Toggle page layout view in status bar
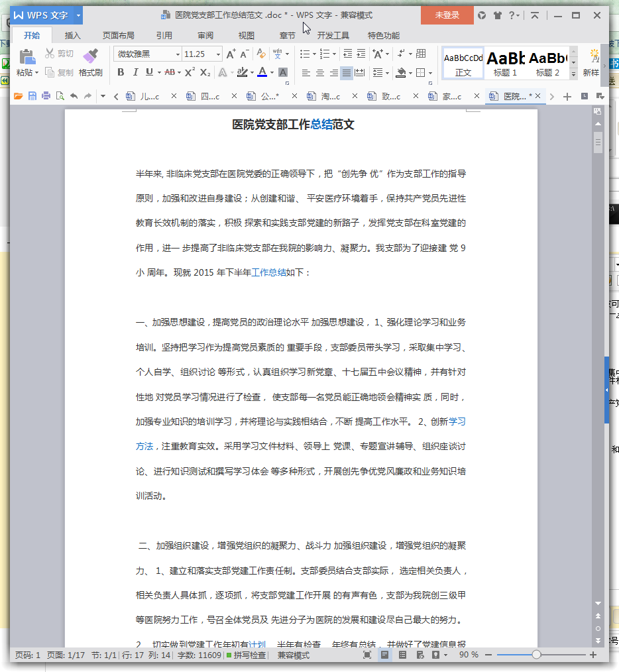Screen dimensions: 619x672 click(x=384, y=655)
